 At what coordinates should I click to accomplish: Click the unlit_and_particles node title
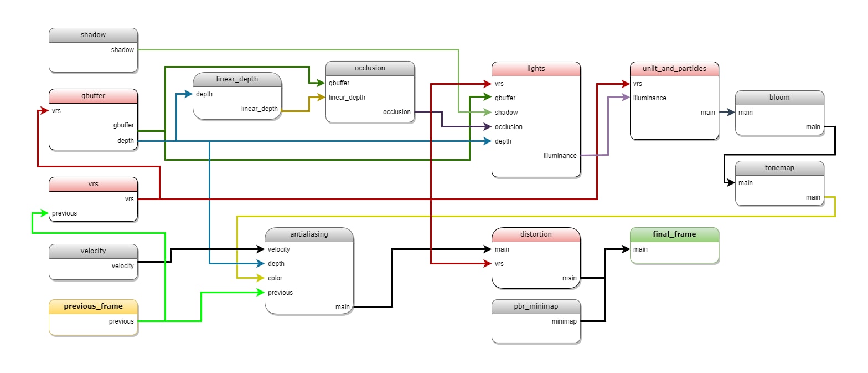coord(674,69)
